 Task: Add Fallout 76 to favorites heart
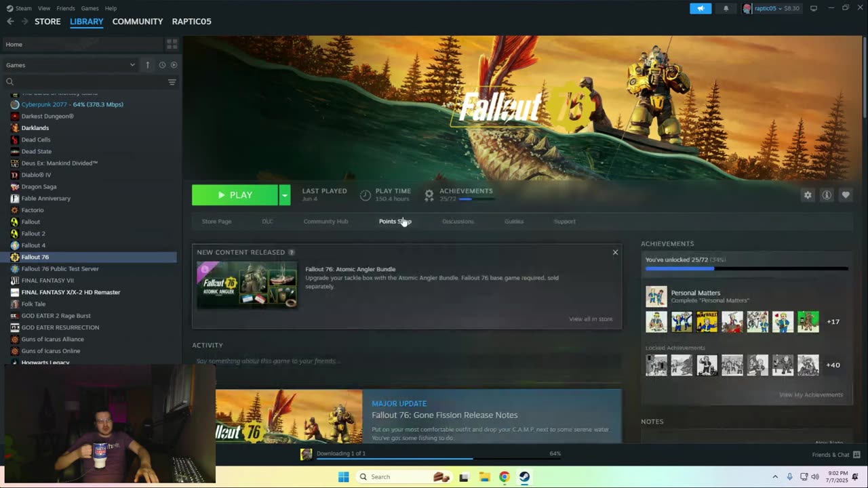846,195
